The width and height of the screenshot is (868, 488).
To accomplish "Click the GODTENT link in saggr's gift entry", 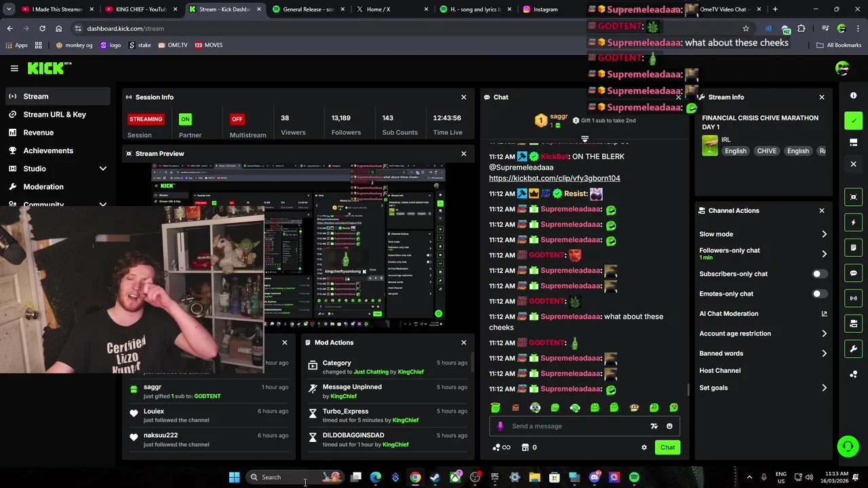I will tap(208, 396).
